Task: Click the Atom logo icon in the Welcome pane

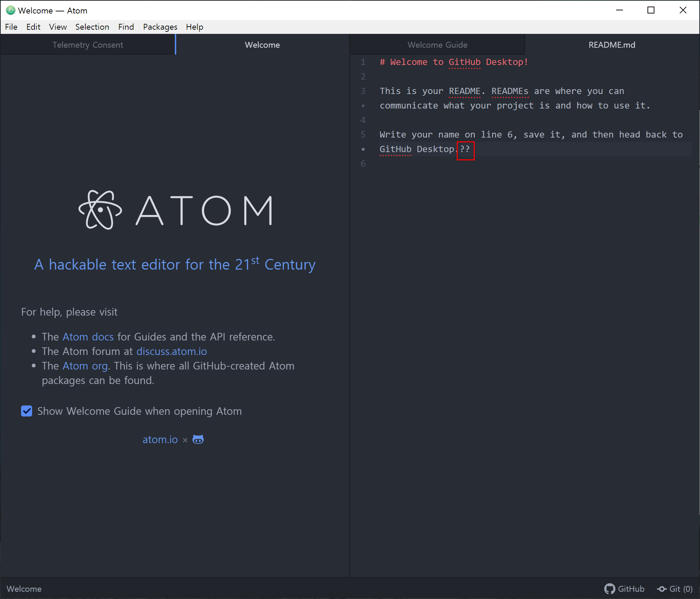Action: tap(100, 210)
